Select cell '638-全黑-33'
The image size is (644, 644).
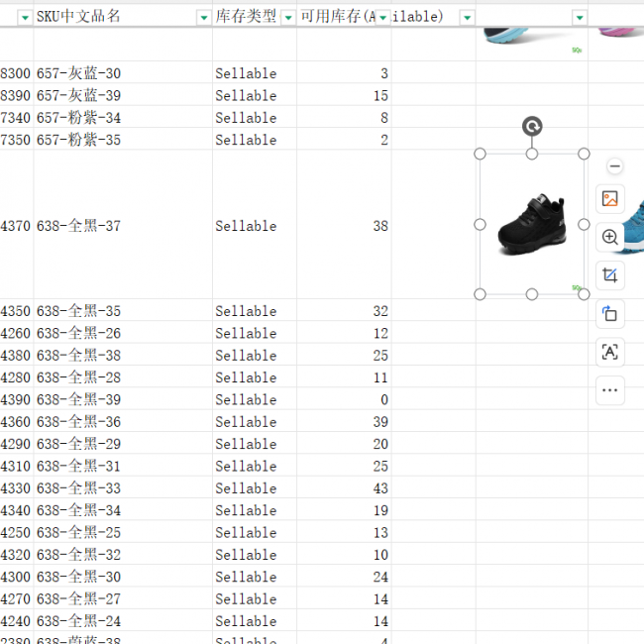point(123,488)
